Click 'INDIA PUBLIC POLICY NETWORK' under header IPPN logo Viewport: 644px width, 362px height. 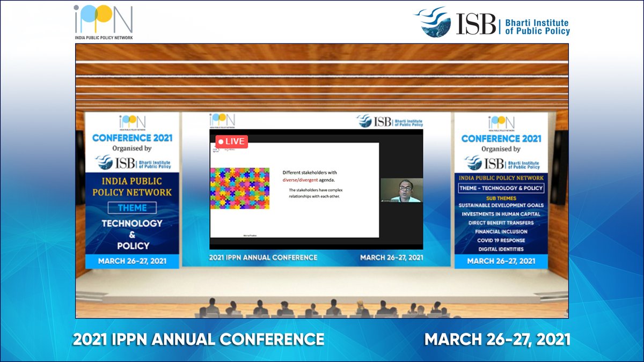(x=103, y=38)
